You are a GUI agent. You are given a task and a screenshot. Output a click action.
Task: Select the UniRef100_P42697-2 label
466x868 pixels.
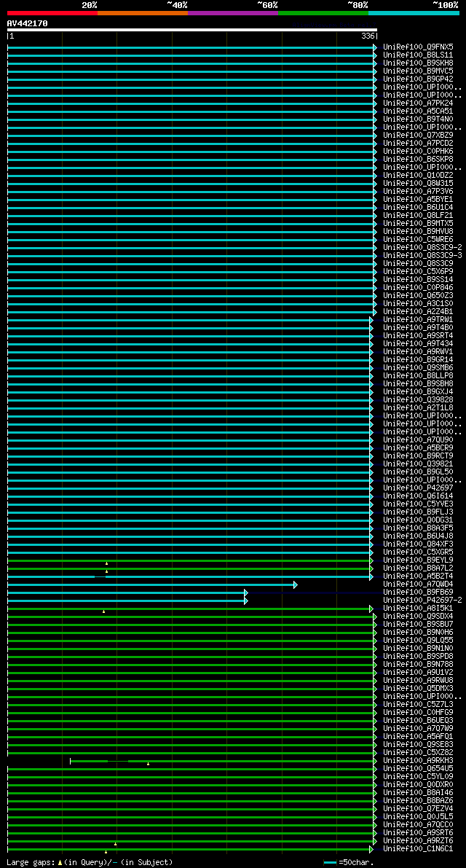pyautogui.click(x=422, y=601)
